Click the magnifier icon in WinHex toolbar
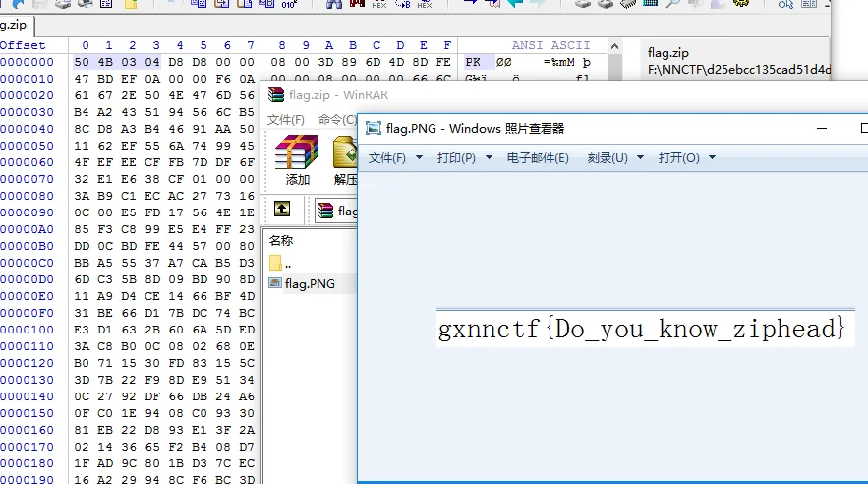Screen dimensions: 868x484 coord(672,3)
